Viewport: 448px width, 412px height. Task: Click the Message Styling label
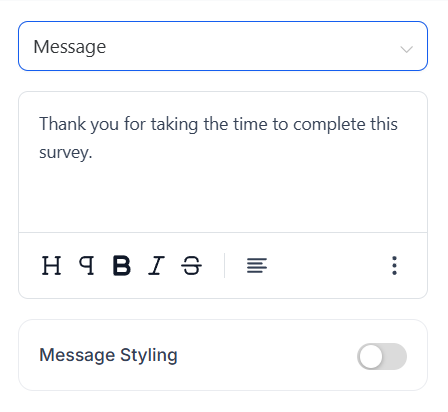108,355
